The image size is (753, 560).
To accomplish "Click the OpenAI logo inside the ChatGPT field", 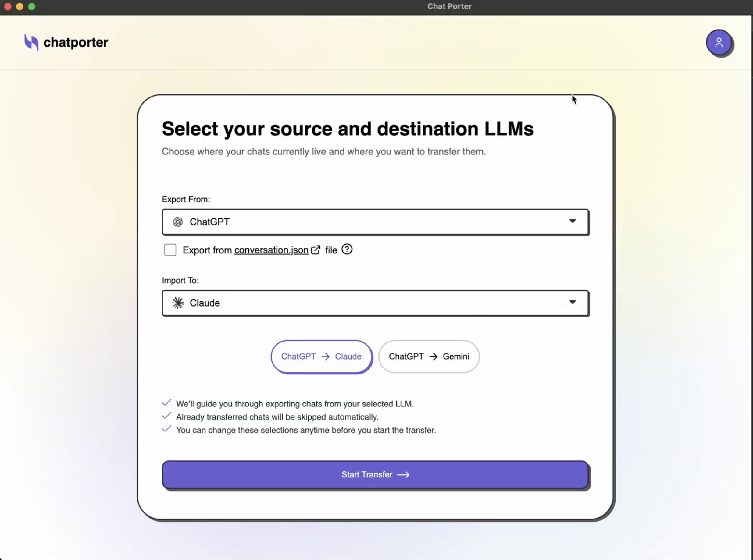I will (x=177, y=222).
